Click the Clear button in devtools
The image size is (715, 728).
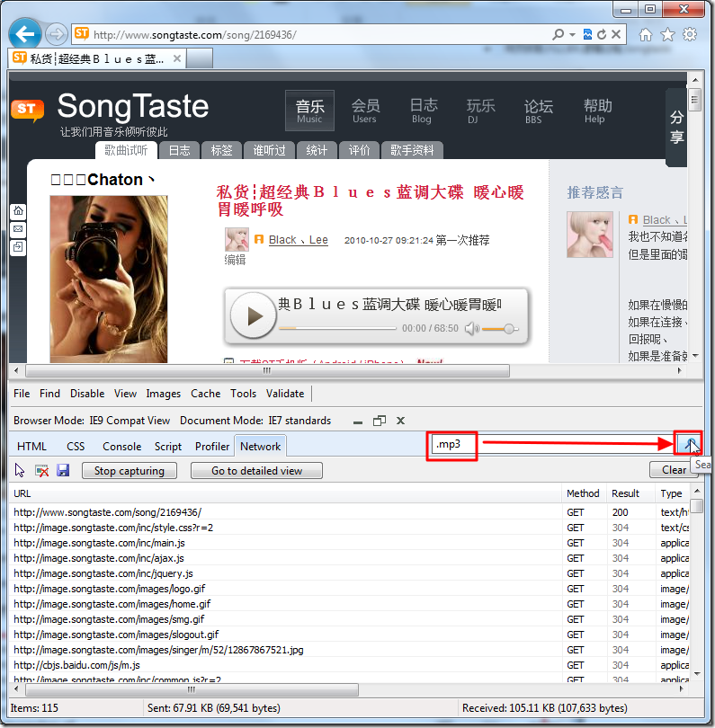click(674, 470)
